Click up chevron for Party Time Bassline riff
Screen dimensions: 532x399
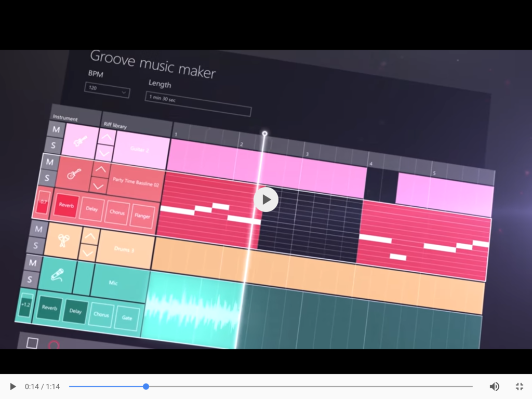100,170
